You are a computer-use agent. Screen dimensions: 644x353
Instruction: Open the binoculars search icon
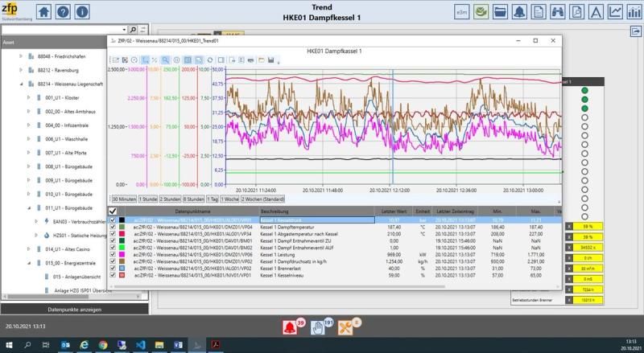click(557, 12)
